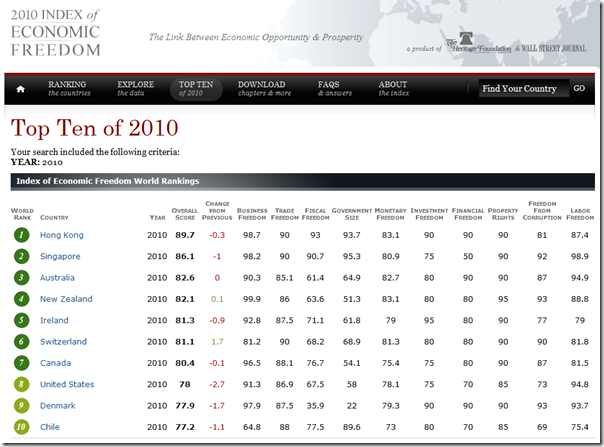604x447 pixels.
Task: Select the Top Ten of 2010 tab
Action: 196,89
